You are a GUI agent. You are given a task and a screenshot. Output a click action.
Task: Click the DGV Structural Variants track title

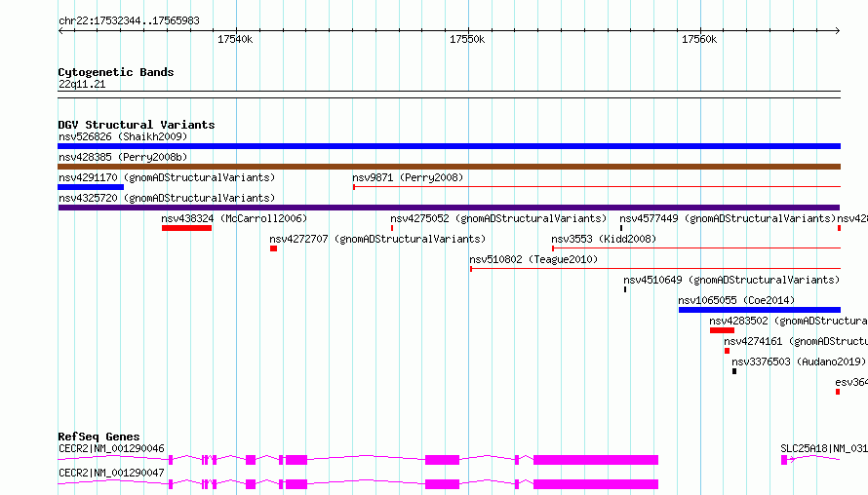click(137, 125)
